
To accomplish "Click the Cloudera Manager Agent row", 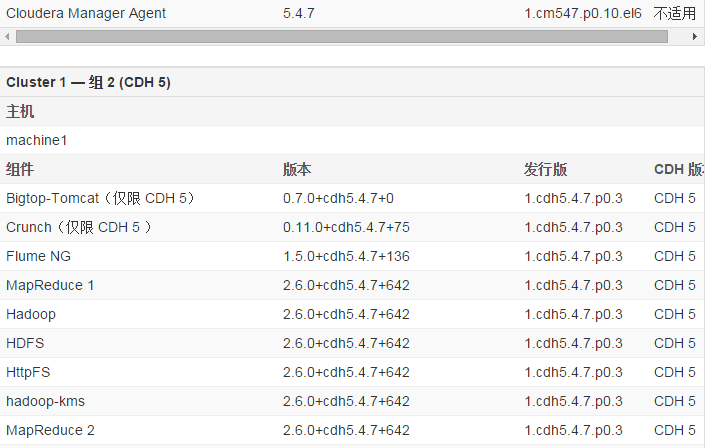I will point(353,14).
